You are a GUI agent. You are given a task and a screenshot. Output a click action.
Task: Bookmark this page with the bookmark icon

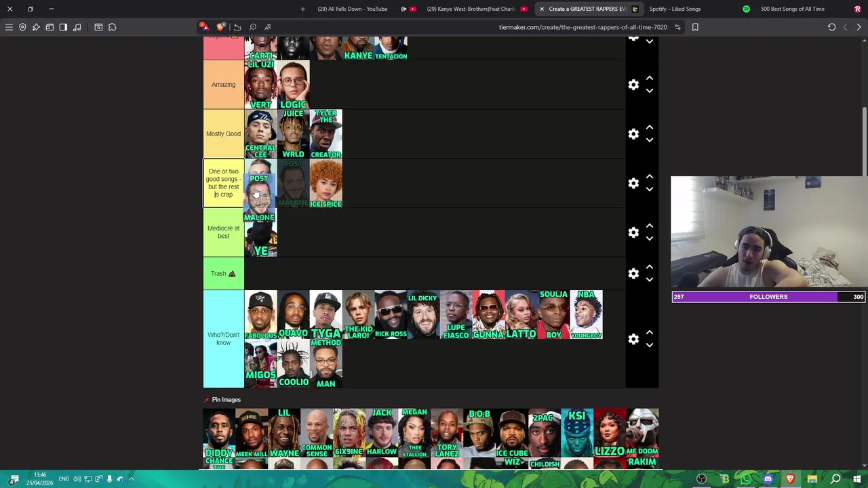[695, 27]
